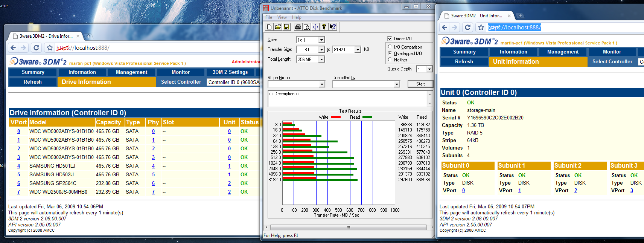Open a new tab in the right browser window

click(x=520, y=16)
